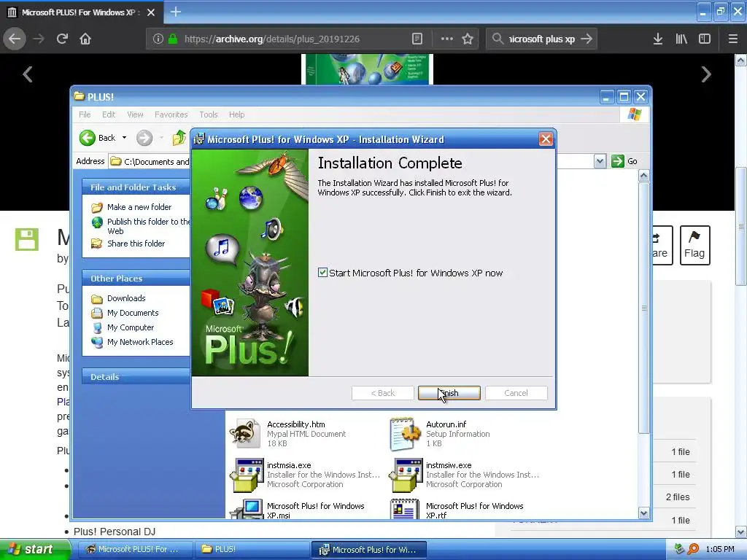The height and width of the screenshot is (560, 747).
Task: Toggle the browser sidebar icon
Action: pos(705,39)
